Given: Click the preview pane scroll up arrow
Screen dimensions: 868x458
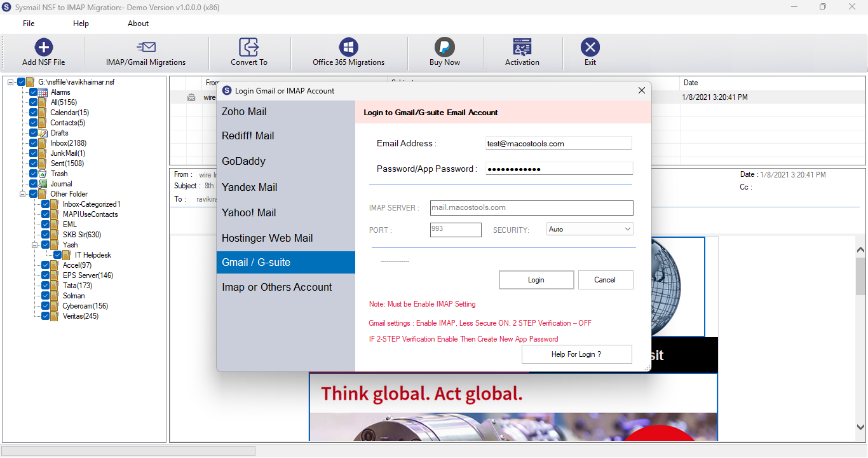Looking at the screenshot, I should tap(861, 250).
